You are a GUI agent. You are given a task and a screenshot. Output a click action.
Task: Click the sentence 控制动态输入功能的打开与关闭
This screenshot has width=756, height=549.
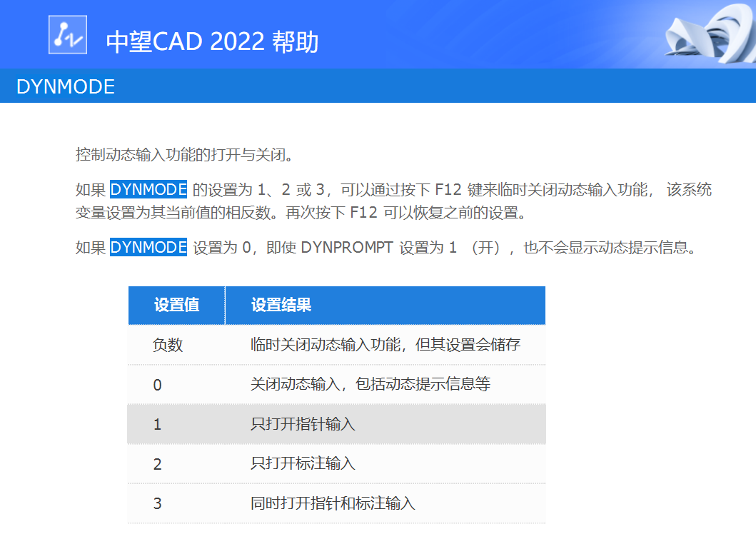[184, 155]
